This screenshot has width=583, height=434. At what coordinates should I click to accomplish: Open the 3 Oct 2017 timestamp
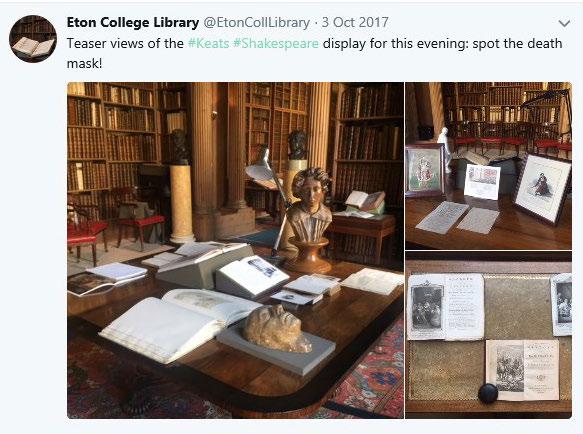pyautogui.click(x=355, y=23)
